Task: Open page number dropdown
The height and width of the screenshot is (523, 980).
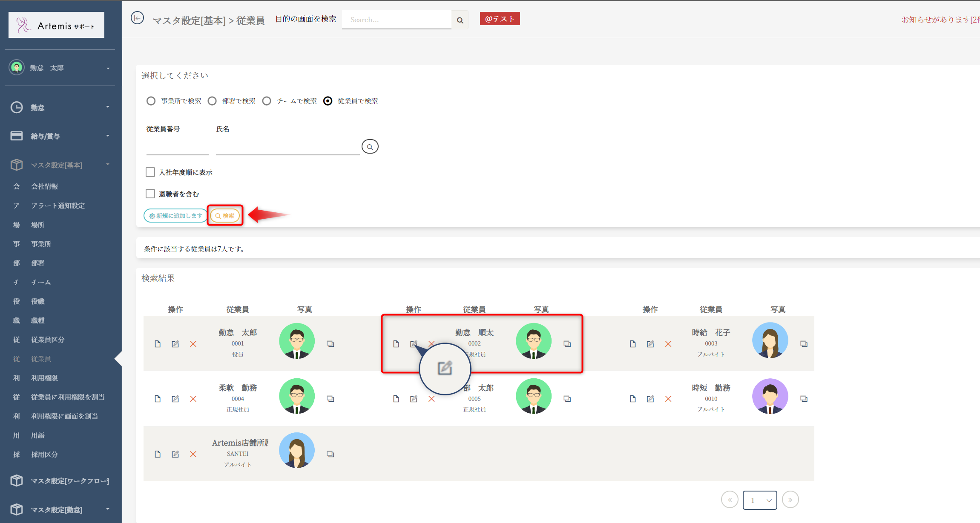Action: (759, 500)
